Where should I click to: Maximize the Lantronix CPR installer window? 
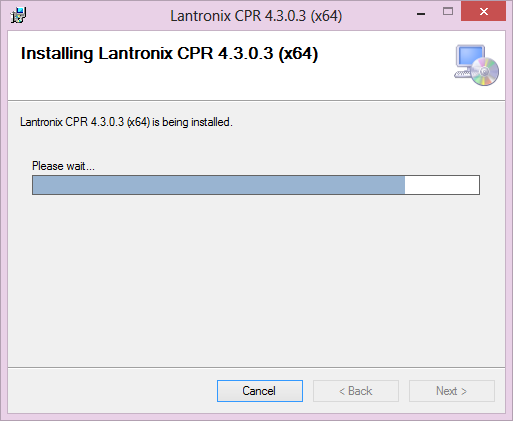point(448,12)
